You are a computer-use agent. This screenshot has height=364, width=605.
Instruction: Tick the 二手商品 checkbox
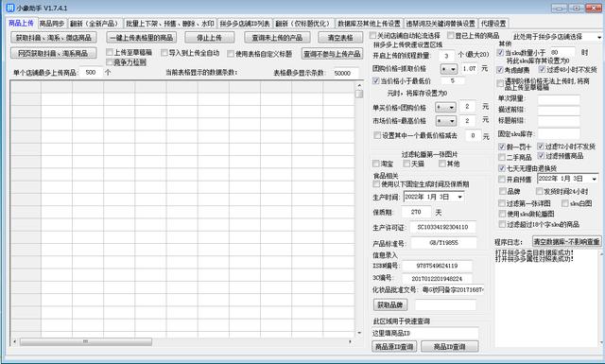pyautogui.click(x=502, y=157)
